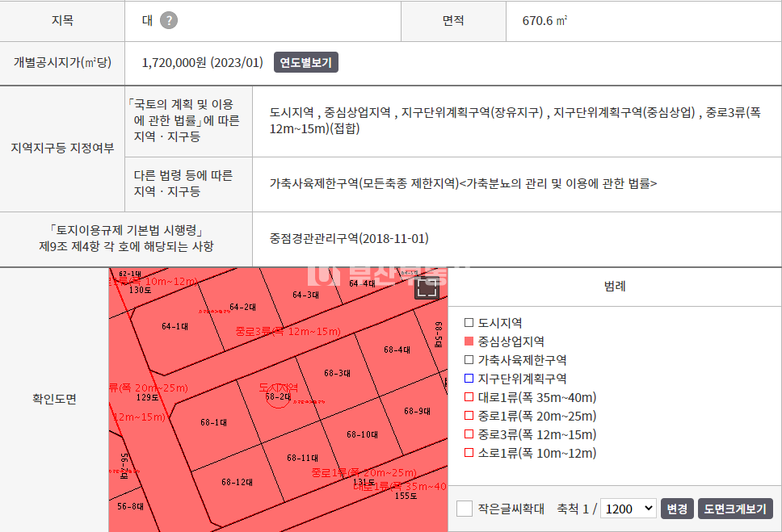Select parcel 68-11대 on the map

302,458
